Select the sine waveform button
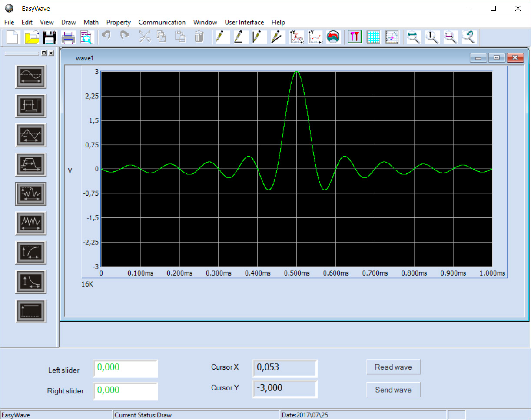The width and height of the screenshot is (531, 420). (31, 76)
